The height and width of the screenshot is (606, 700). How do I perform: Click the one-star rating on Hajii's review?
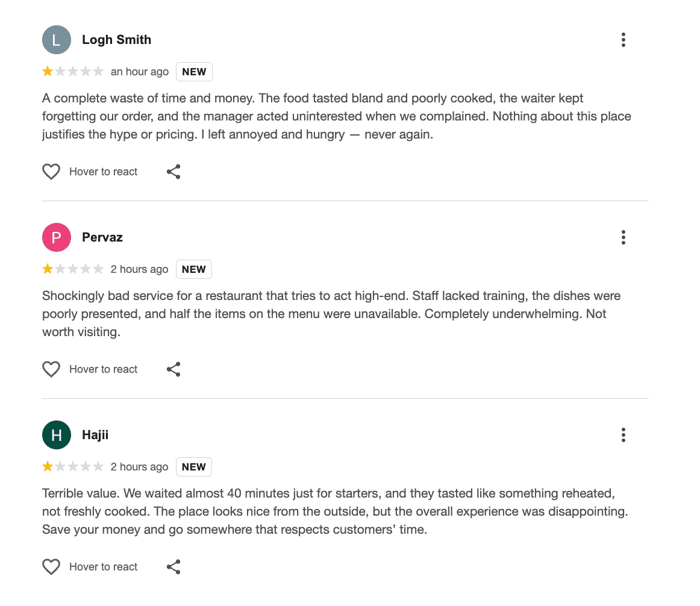tap(73, 467)
